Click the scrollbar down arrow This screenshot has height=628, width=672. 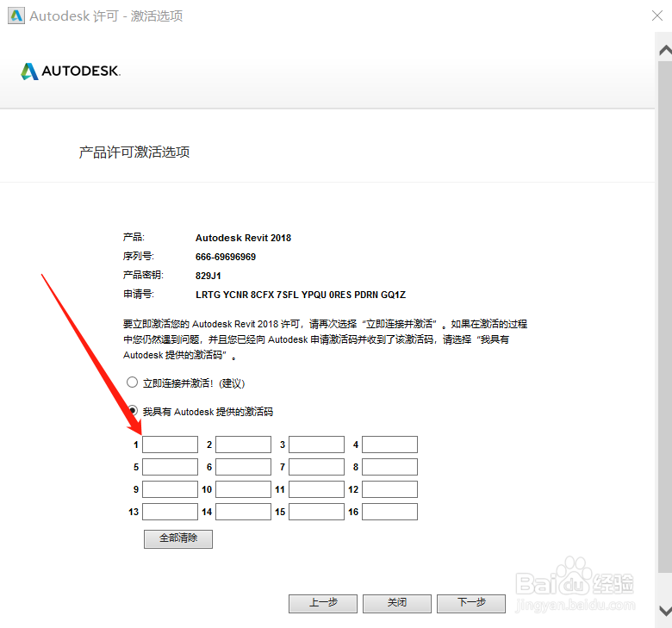(665, 610)
